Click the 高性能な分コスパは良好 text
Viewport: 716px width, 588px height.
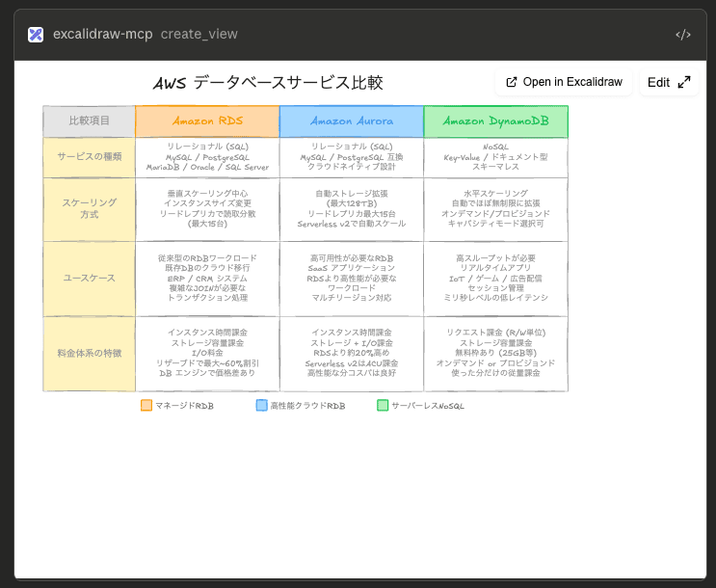click(x=352, y=373)
